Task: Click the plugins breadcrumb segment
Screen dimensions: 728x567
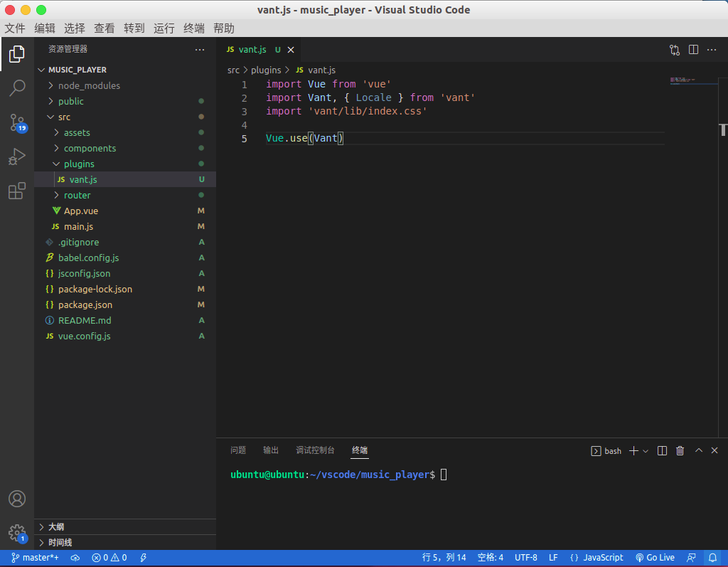Action: point(266,70)
